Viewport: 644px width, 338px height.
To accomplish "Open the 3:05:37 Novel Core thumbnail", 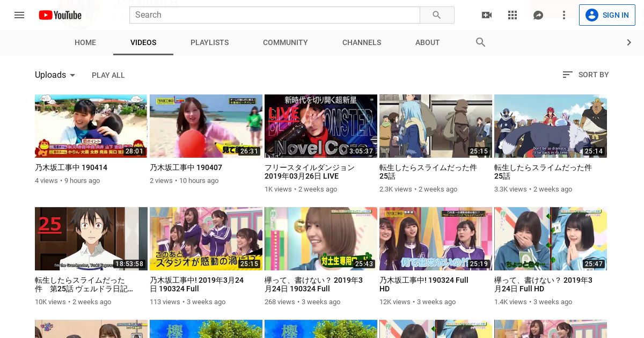I will click(321, 126).
